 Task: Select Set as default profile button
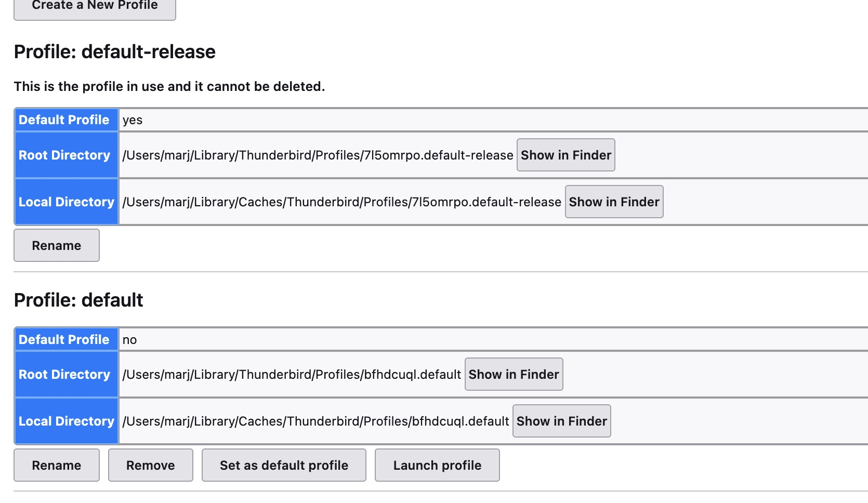click(284, 465)
